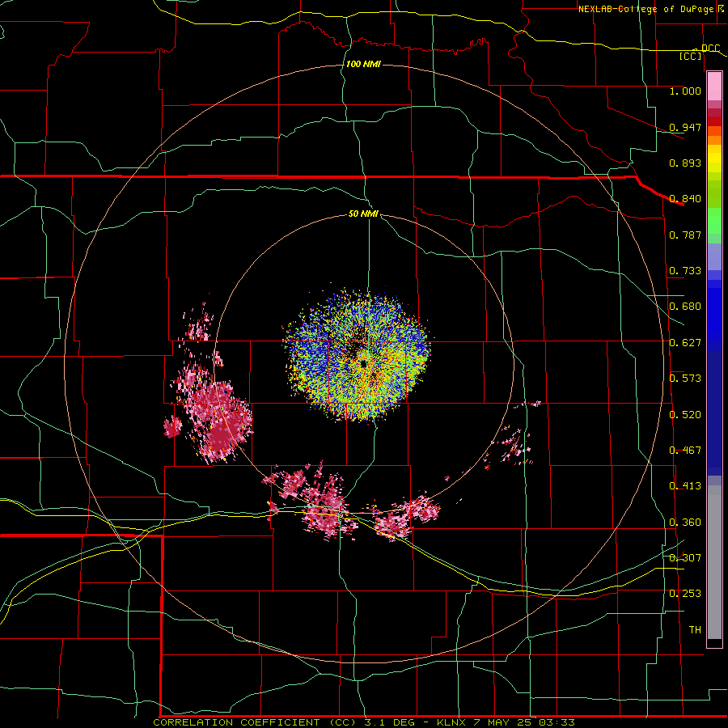The height and width of the screenshot is (728, 728).
Task: Select the 0.680 legend value
Action: coord(685,307)
